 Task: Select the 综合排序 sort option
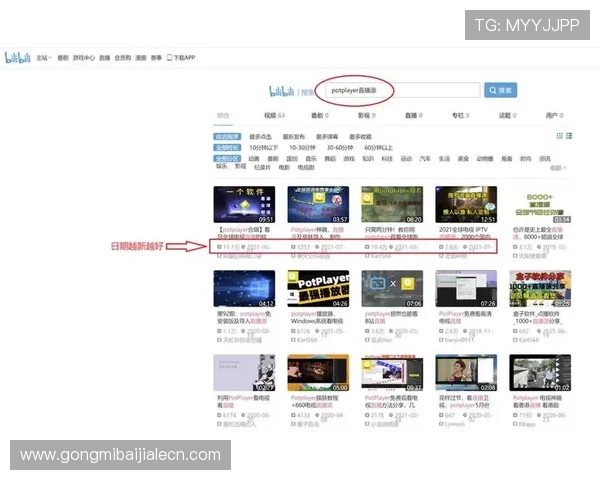coord(227,136)
